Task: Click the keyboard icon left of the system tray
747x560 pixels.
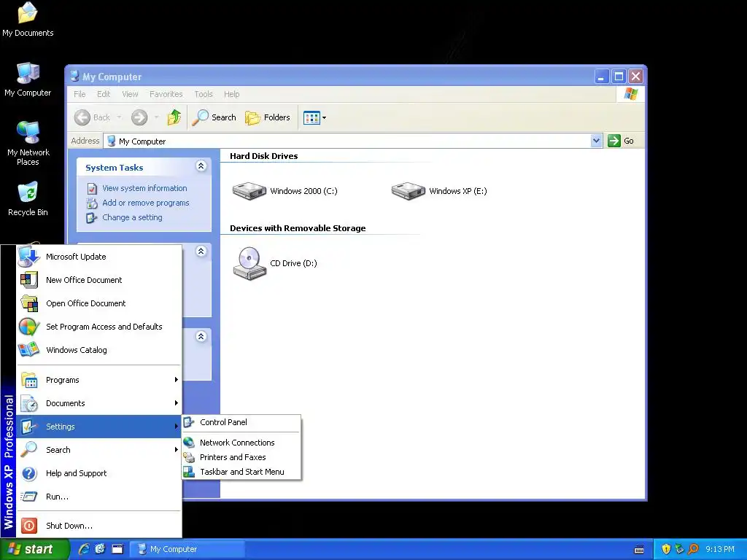Action: 639,550
